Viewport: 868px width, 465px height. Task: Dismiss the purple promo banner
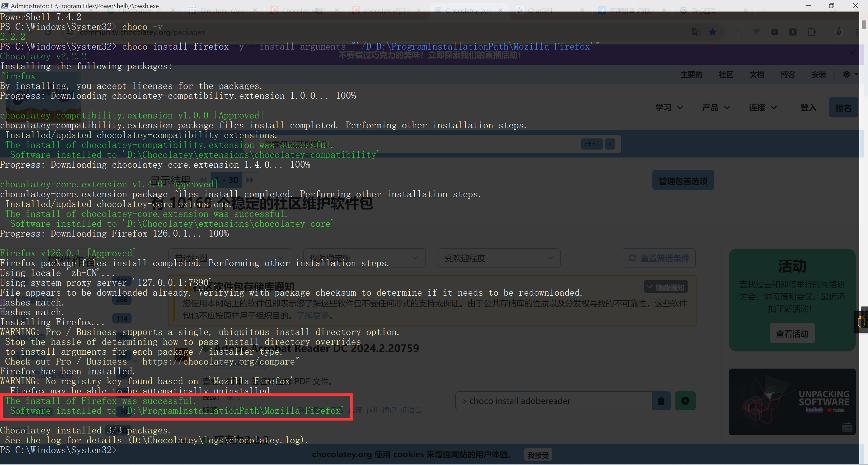click(x=852, y=53)
